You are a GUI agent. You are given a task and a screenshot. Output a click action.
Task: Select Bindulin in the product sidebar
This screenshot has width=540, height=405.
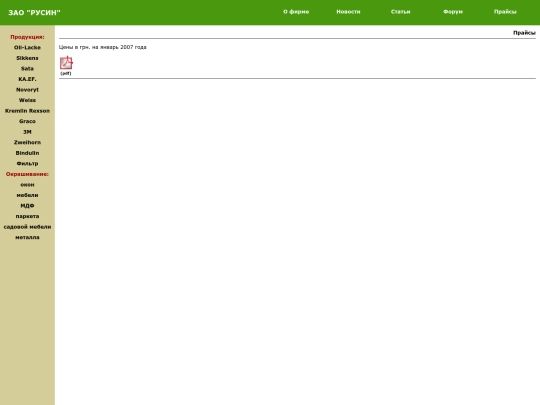tap(27, 153)
